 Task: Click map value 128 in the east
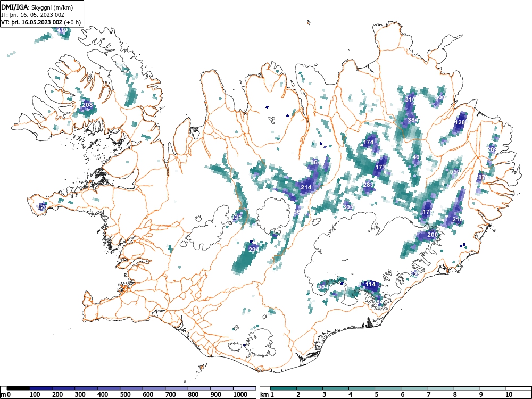460,122
